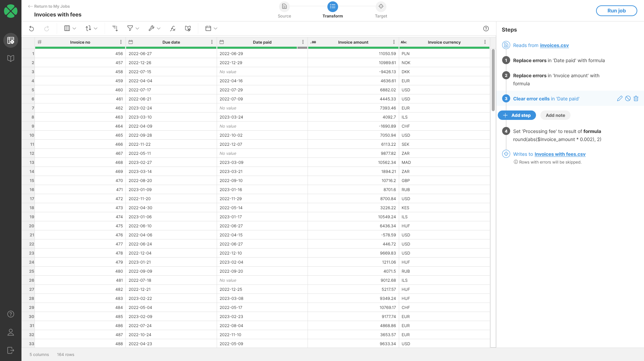Edit the 'Clear error cells' step
644x361 pixels.
point(619,98)
